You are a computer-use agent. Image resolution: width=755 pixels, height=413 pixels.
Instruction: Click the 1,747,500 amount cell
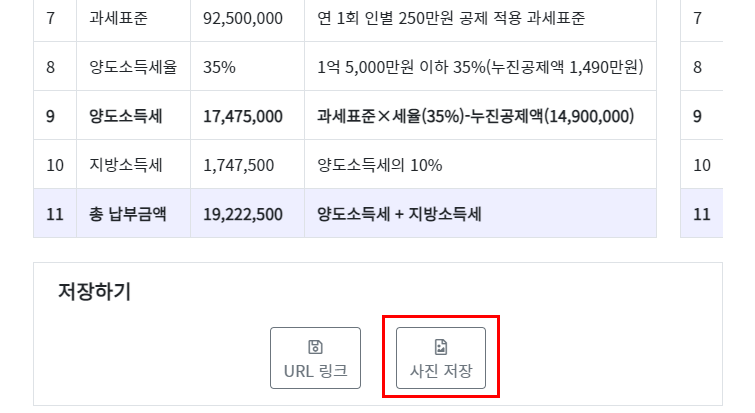(247, 165)
